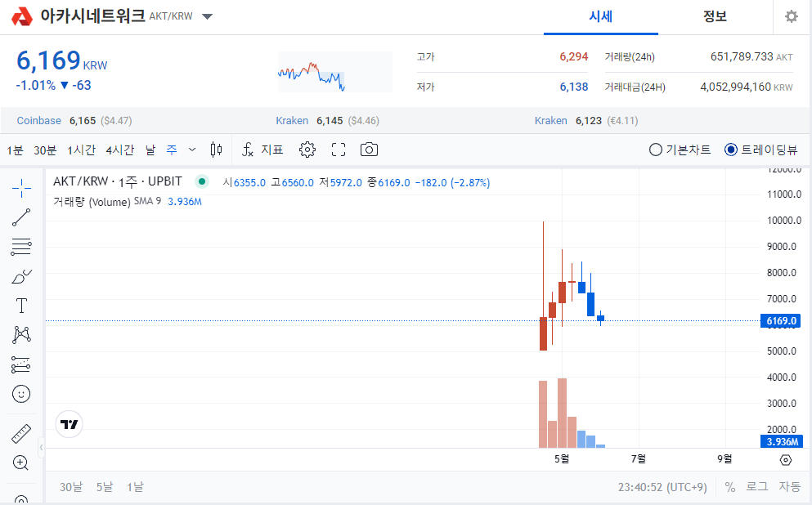
Task: Click the Akash Network logo icon
Action: [x=22, y=16]
